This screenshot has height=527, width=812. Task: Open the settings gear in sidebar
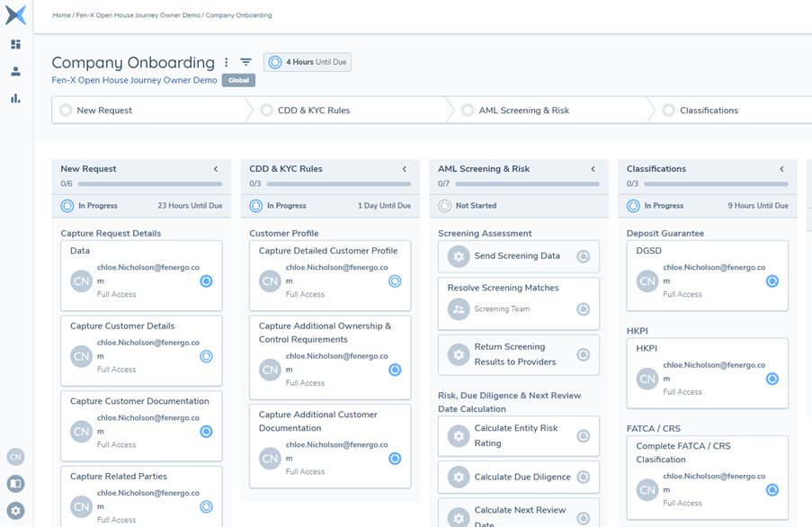click(x=15, y=510)
